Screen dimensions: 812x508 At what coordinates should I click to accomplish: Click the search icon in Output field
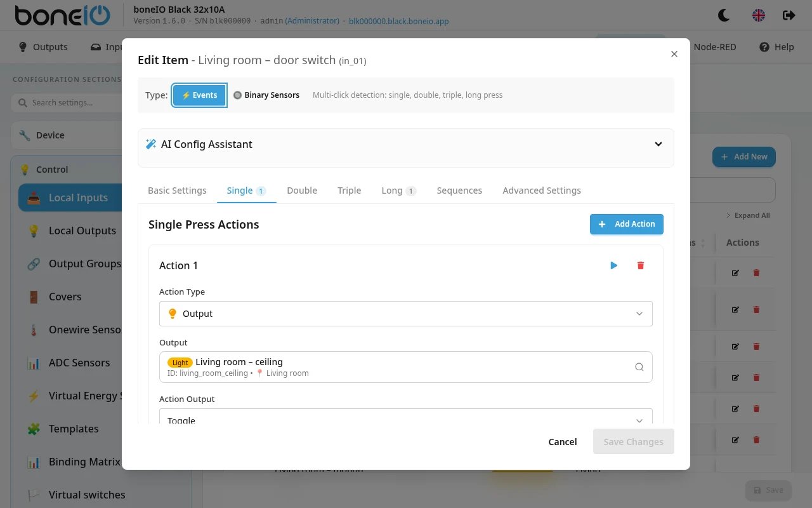pos(639,367)
